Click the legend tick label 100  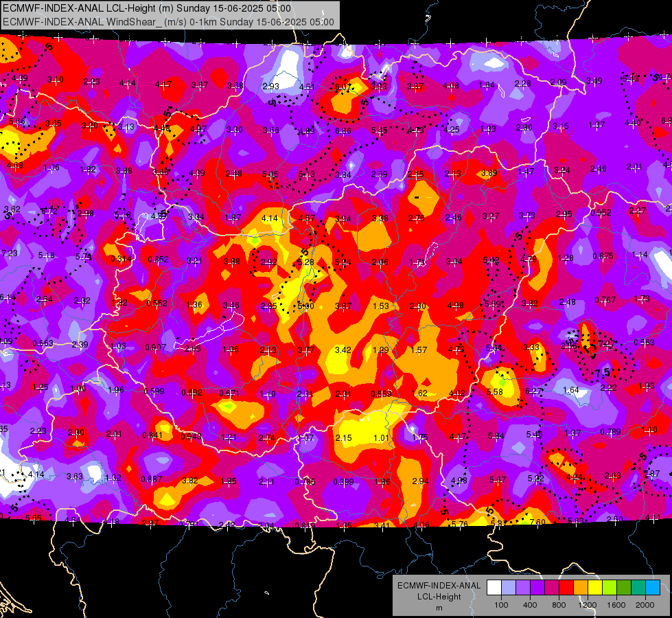(501, 605)
